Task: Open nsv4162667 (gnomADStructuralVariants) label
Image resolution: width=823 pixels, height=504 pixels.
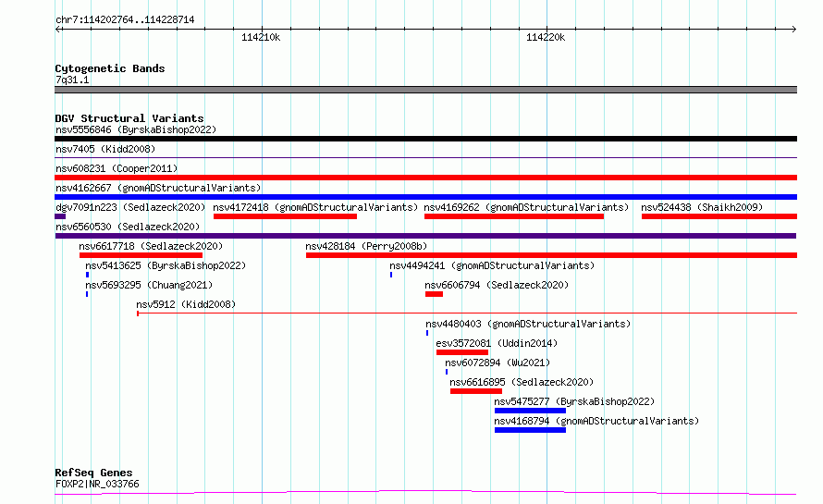Action: click(158, 188)
